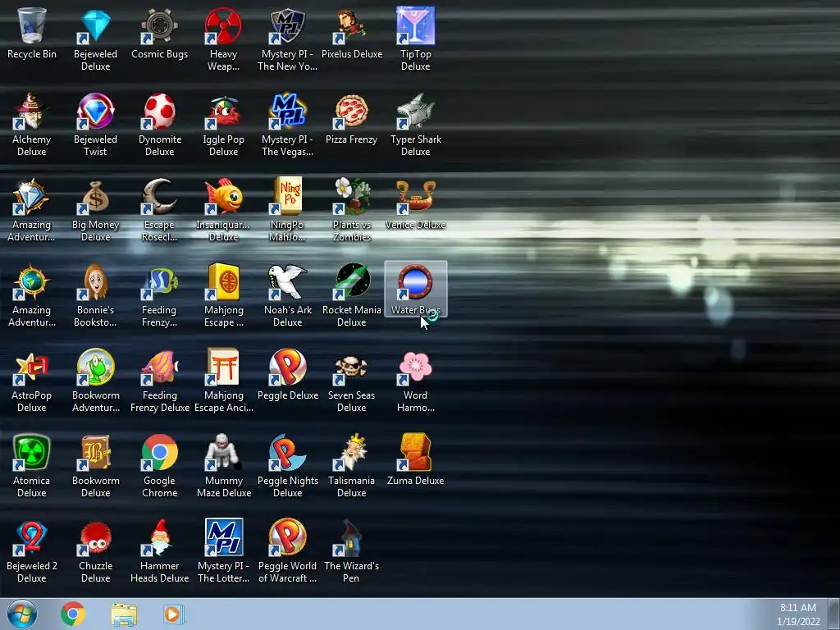Click the Feeding Frenzy 2 fish icon
840x630 pixels.
click(160, 281)
